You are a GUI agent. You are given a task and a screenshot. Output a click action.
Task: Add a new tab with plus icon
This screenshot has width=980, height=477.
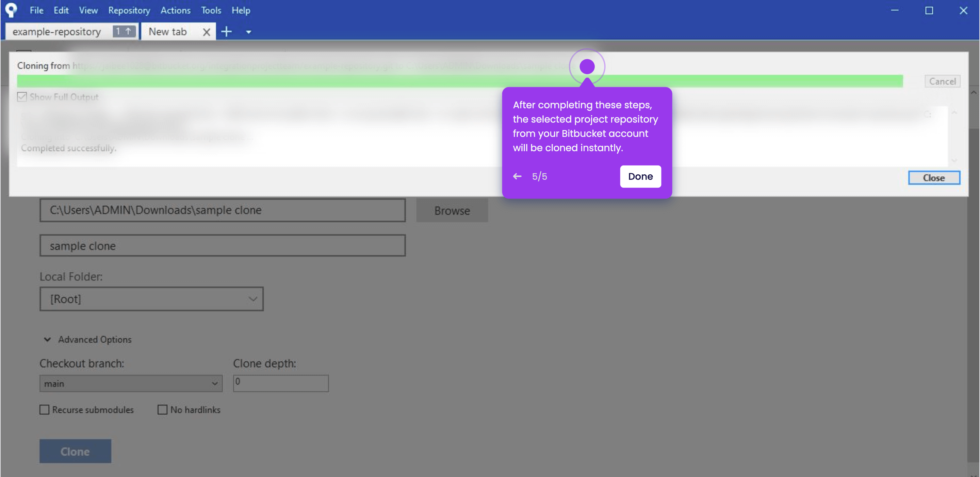(x=226, y=32)
